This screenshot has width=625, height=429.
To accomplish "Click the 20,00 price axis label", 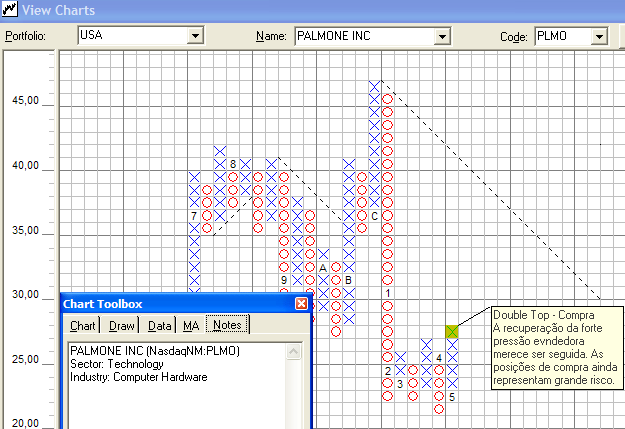I will 26,423.
